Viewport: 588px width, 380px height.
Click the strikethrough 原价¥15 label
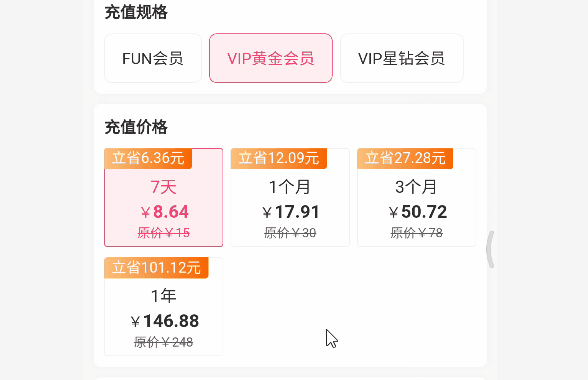click(164, 233)
